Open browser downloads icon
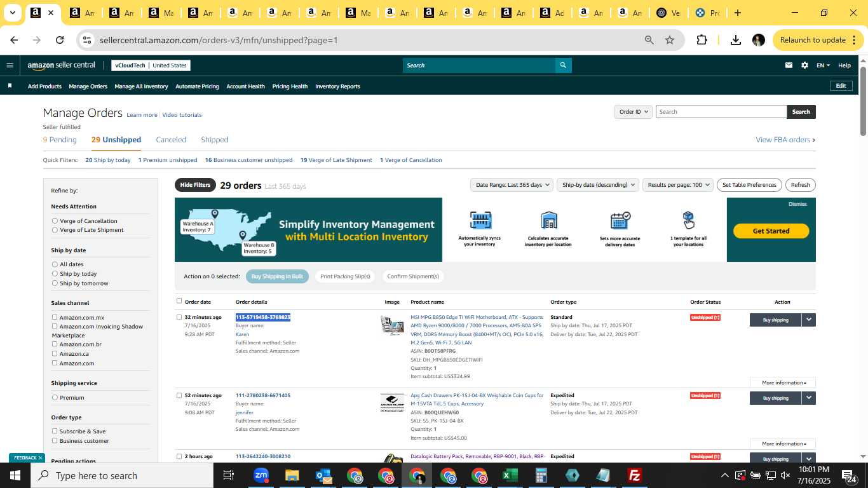 pos(735,40)
